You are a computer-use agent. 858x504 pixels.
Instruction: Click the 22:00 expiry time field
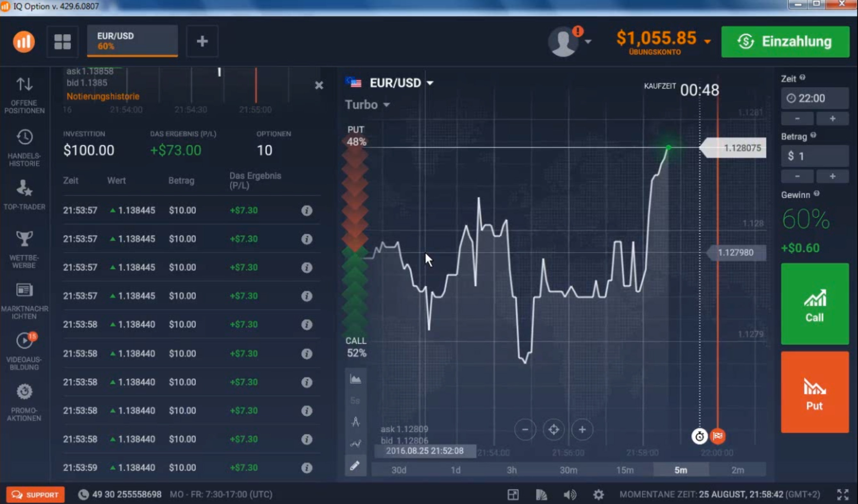pos(815,98)
